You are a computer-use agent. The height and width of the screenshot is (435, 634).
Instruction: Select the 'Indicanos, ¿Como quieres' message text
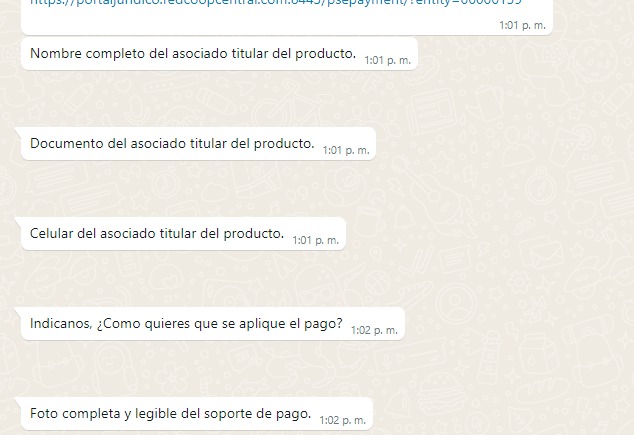(x=186, y=324)
